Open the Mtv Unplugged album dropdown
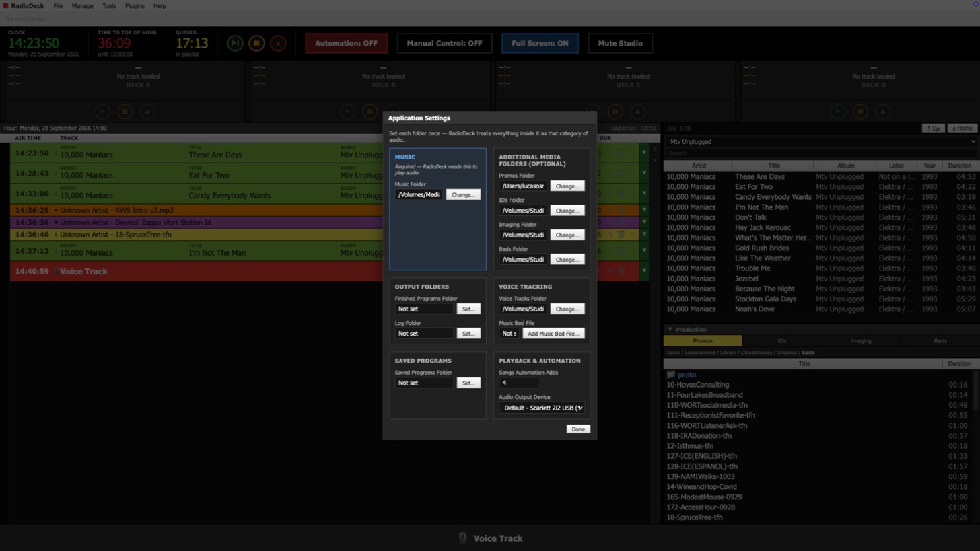The image size is (980, 551). click(x=820, y=142)
